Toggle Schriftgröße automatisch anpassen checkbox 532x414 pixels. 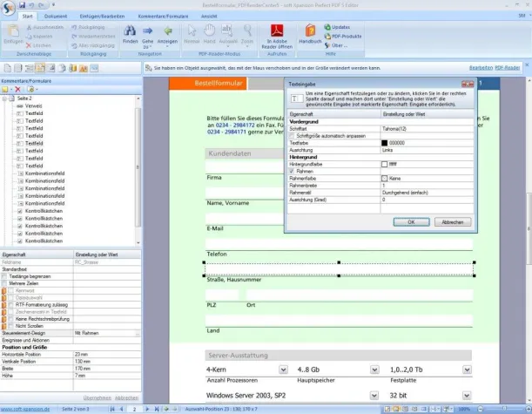tap(292, 136)
